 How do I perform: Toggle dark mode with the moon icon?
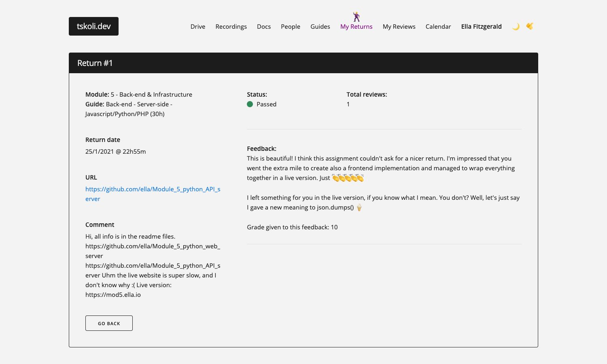[x=516, y=27]
